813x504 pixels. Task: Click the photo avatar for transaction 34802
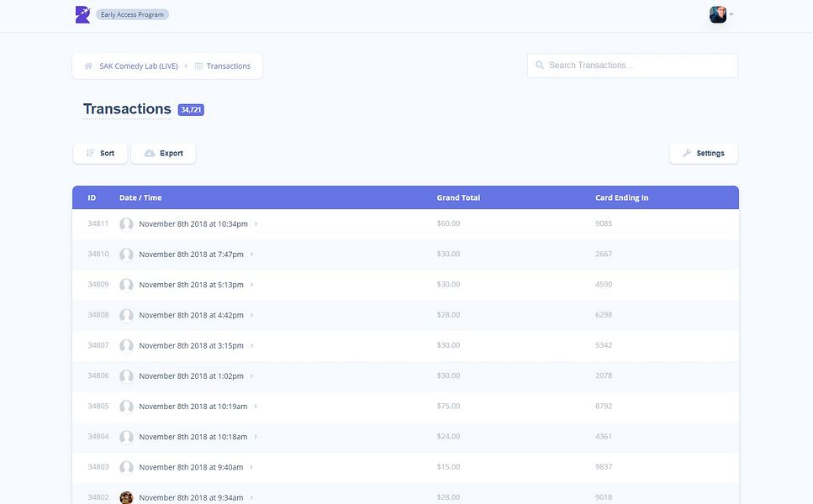point(126,497)
